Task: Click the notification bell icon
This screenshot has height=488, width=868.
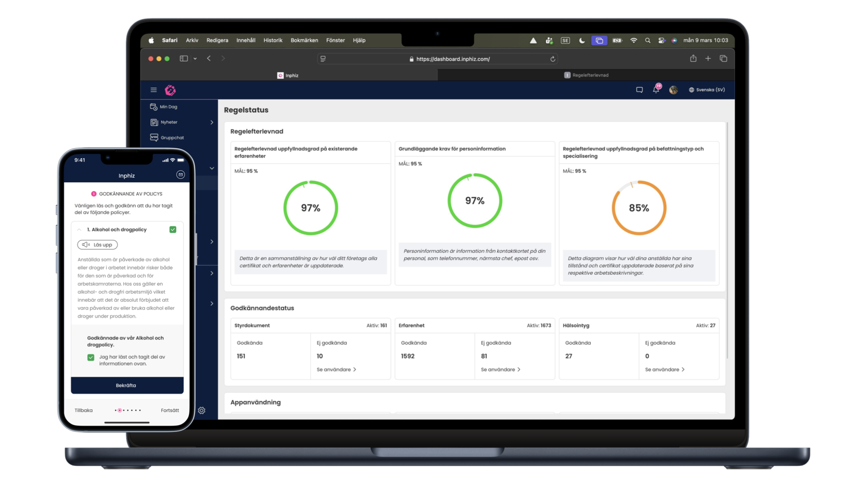Action: 656,89
